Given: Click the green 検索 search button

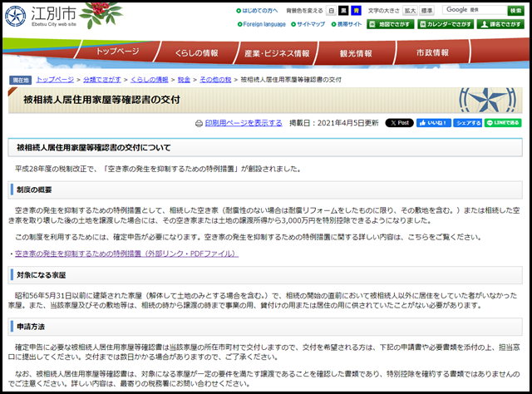Looking at the screenshot, I should [x=515, y=11].
